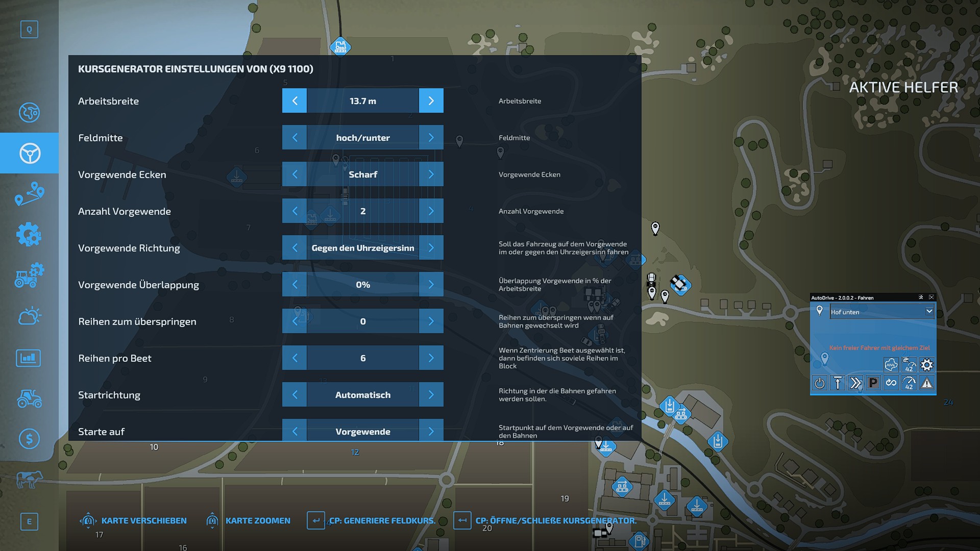Screen dimensions: 980x551
Task: Open the animals cow page in the sidebar
Action: (29, 480)
